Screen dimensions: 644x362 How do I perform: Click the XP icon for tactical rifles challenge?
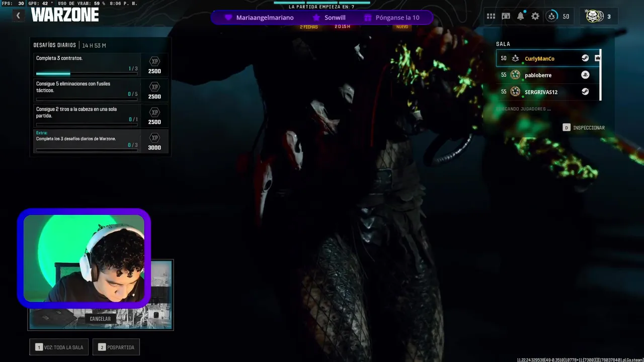154,87
